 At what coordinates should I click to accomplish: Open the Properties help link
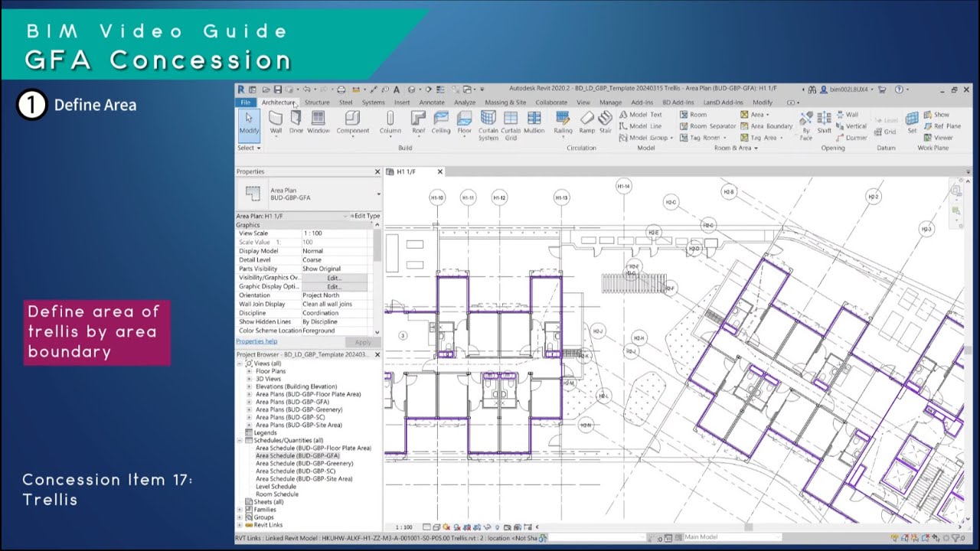point(256,341)
